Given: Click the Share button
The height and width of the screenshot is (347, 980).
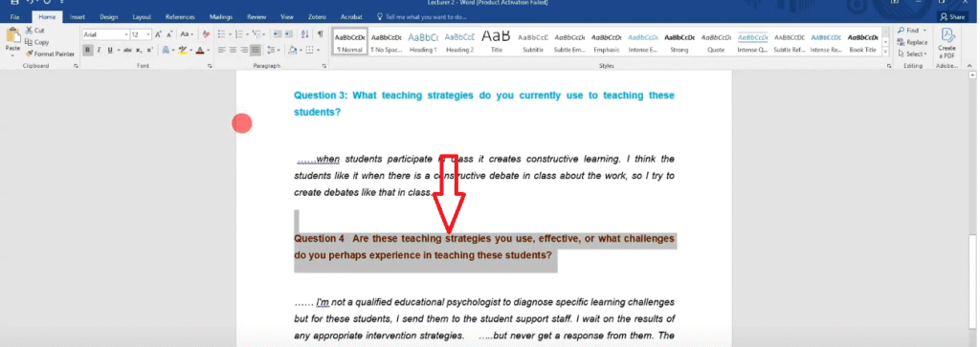Looking at the screenshot, I should (952, 17).
